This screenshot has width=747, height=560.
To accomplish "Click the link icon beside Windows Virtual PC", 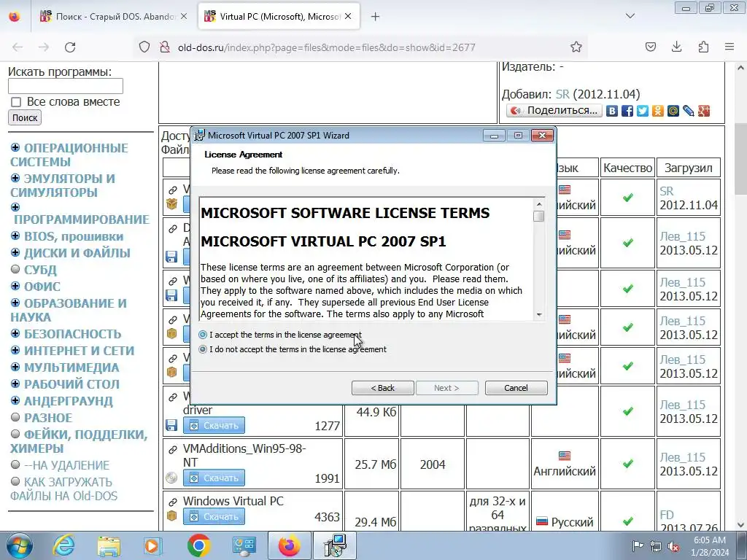I will pos(172,502).
